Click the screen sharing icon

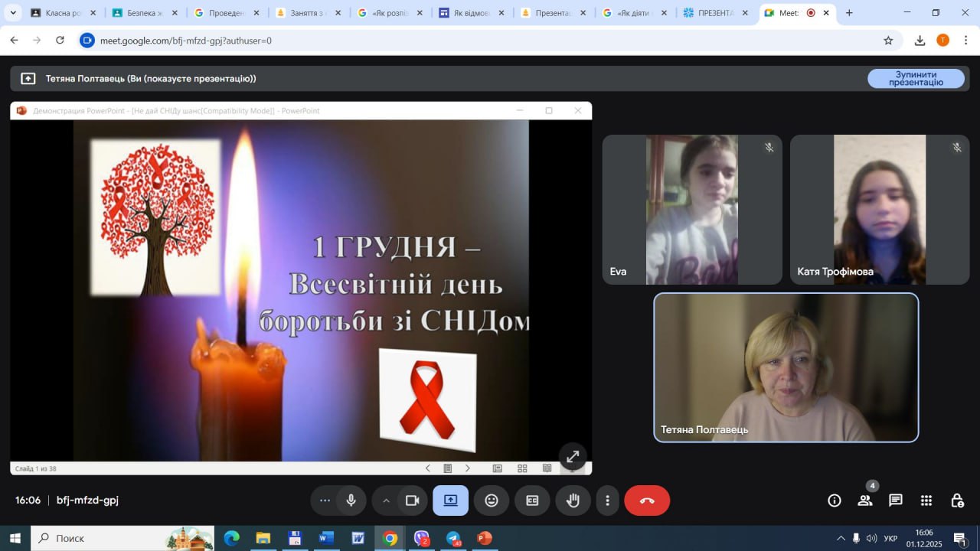(x=450, y=500)
